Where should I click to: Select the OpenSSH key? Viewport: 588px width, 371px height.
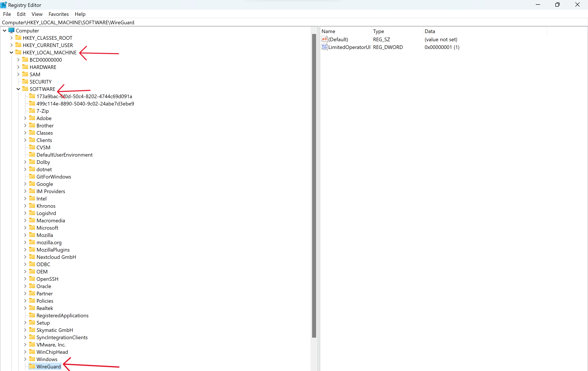click(x=47, y=279)
